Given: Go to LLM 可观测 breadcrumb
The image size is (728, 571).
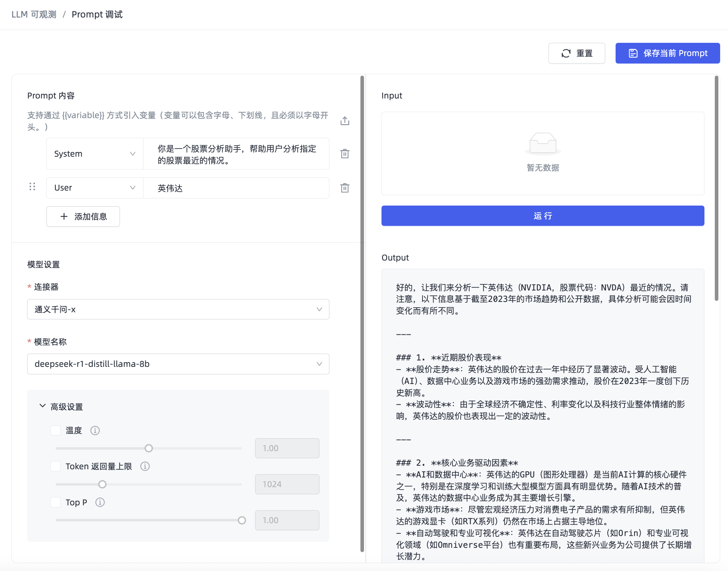Looking at the screenshot, I should [34, 14].
